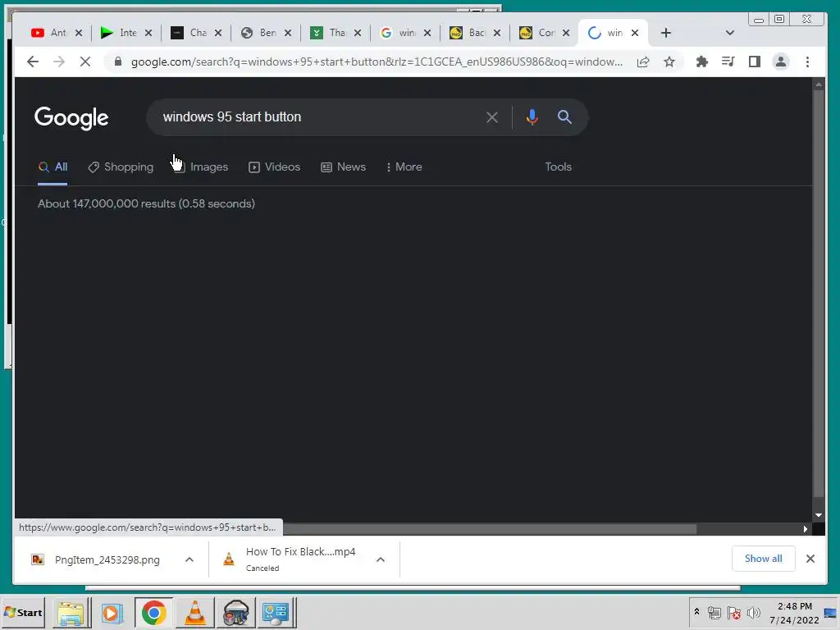
Task: Open the Action Center flag icon
Action: pyautogui.click(x=734, y=612)
